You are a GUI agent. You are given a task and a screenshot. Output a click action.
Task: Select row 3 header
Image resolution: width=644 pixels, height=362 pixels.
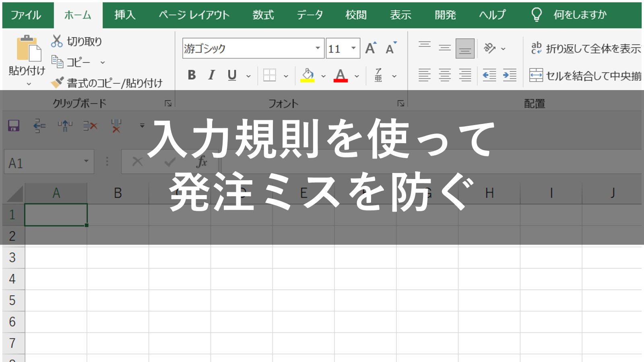[13, 257]
